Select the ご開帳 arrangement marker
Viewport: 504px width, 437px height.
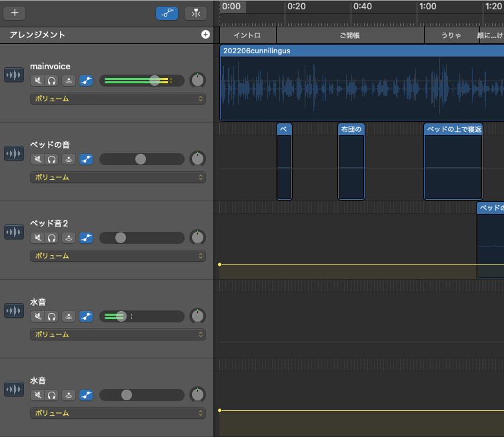(x=350, y=35)
